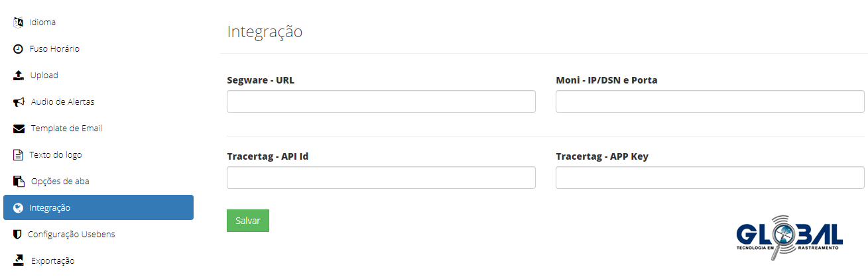
Task: Select the Tracertag - API Id input
Action: (381, 178)
